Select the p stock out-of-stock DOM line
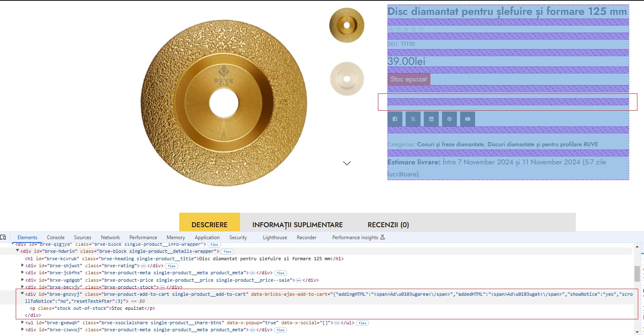Screen dimensions: 644x335 [x=93, y=308]
